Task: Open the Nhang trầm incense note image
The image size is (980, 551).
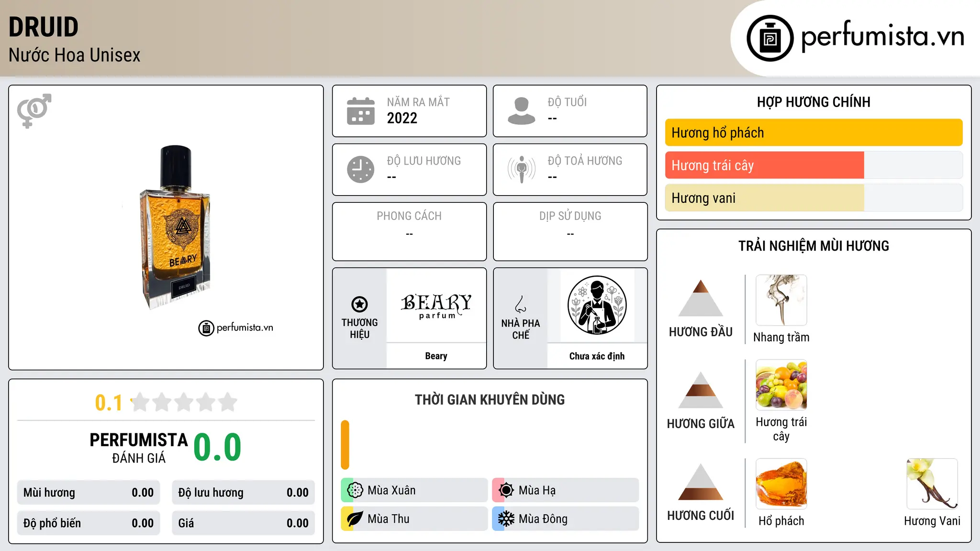Action: click(x=781, y=300)
